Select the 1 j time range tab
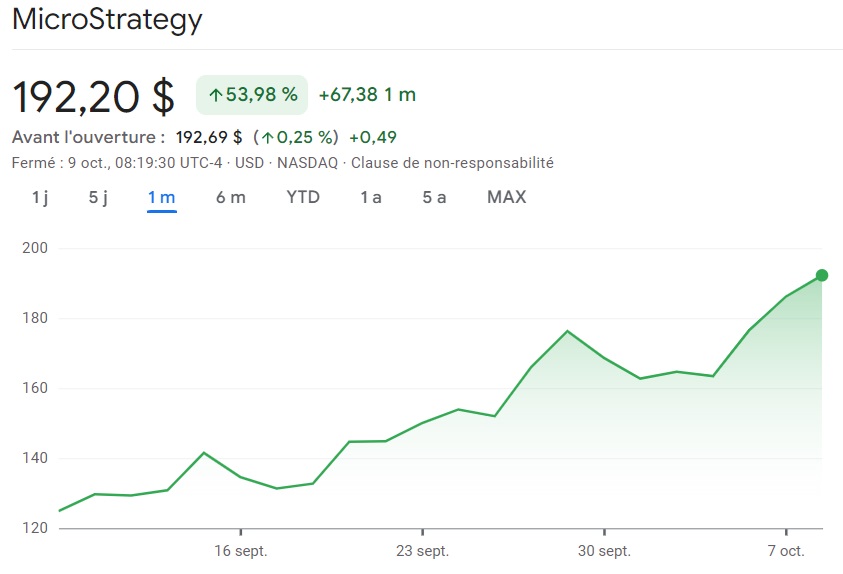 coord(40,197)
